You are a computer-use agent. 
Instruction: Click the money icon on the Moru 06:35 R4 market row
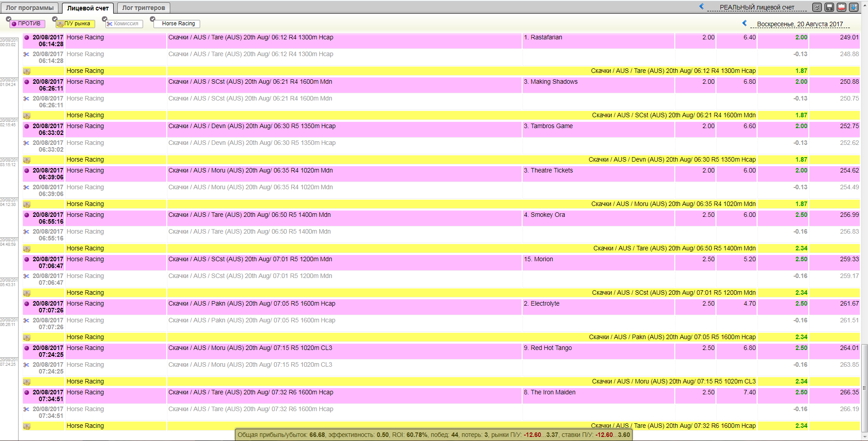27,205
